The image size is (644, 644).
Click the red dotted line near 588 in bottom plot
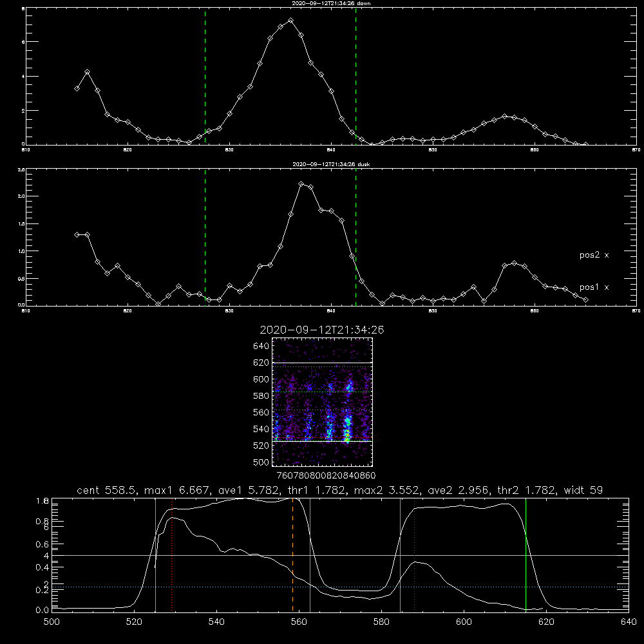click(414, 554)
